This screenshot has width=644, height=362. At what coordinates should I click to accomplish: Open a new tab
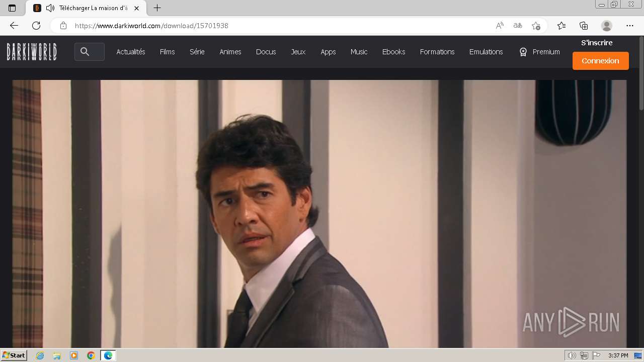click(157, 8)
